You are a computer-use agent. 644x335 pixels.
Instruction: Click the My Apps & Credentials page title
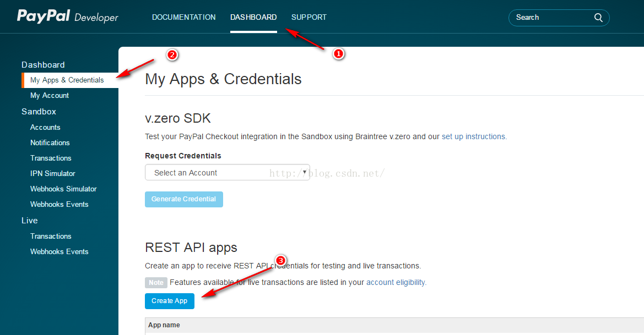coord(224,79)
